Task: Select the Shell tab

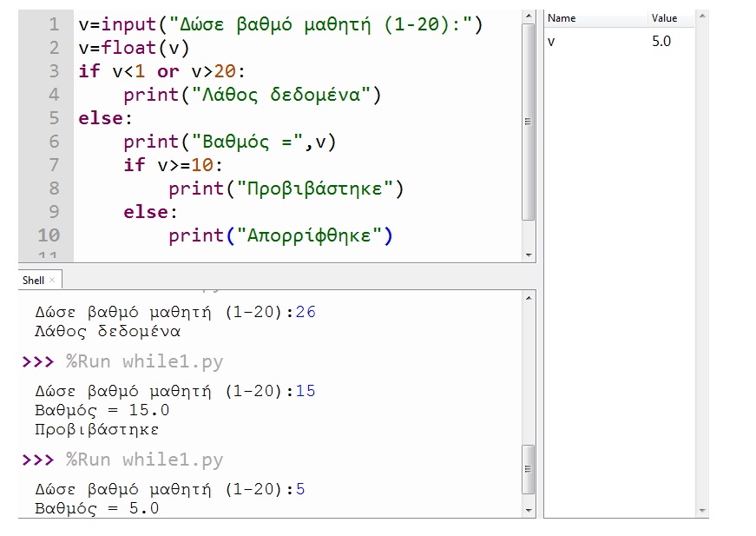Action: click(33, 281)
